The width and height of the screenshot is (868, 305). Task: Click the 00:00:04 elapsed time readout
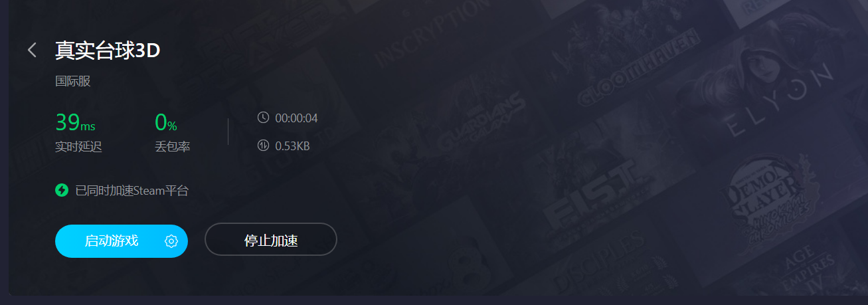296,118
